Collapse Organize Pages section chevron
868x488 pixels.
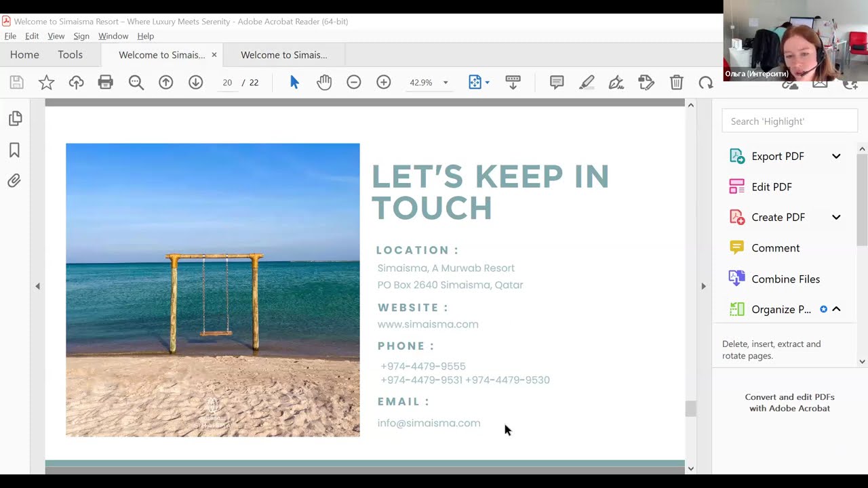pyautogui.click(x=836, y=309)
